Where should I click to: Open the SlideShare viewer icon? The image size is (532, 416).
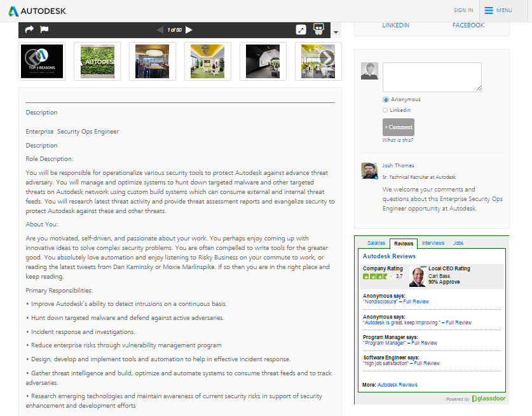[x=318, y=29]
